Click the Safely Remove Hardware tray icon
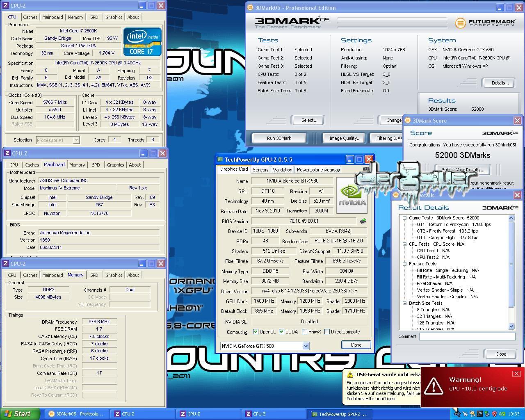The image size is (525, 420). [x=487, y=414]
